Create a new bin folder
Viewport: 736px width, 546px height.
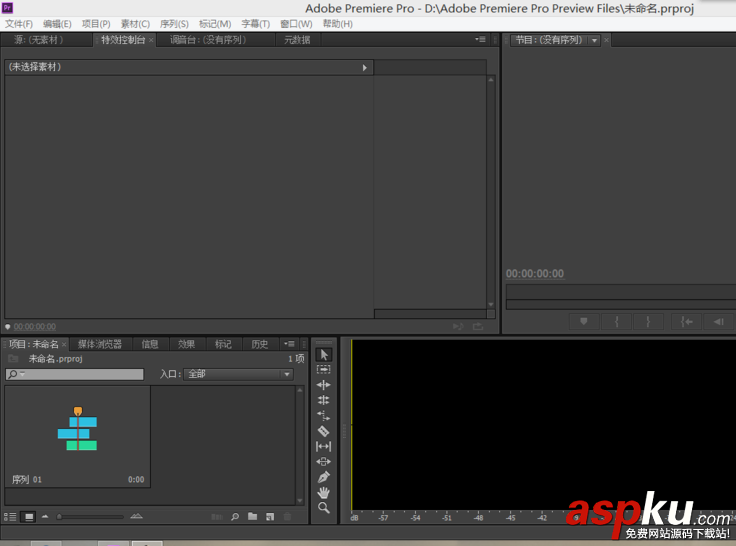coord(253,516)
